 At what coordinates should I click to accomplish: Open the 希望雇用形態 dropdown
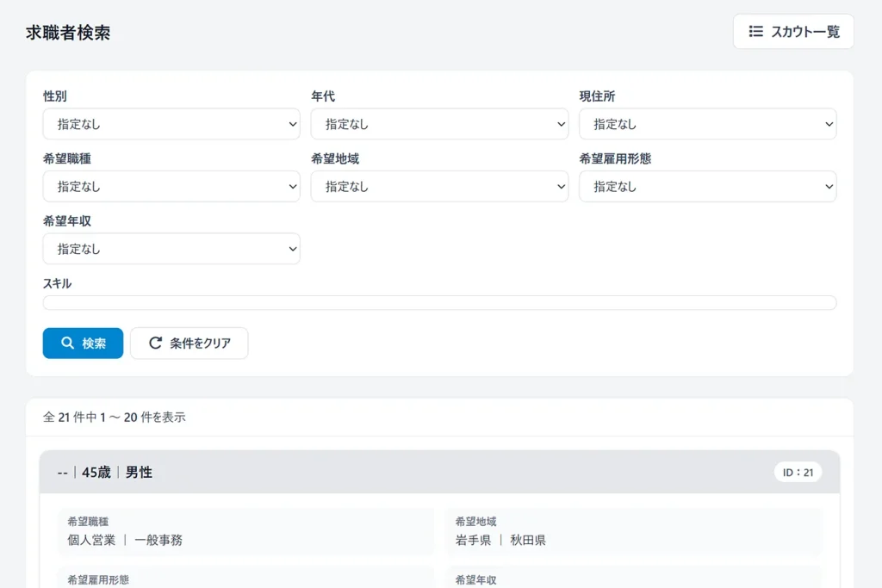[708, 187]
